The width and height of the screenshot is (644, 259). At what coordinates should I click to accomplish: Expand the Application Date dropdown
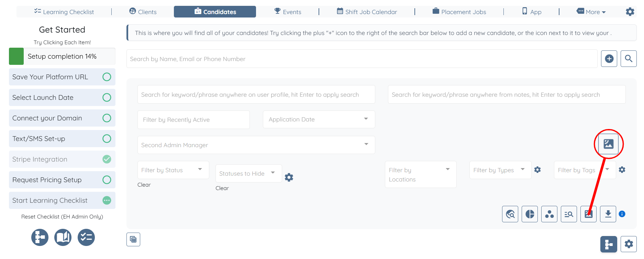pos(319,119)
